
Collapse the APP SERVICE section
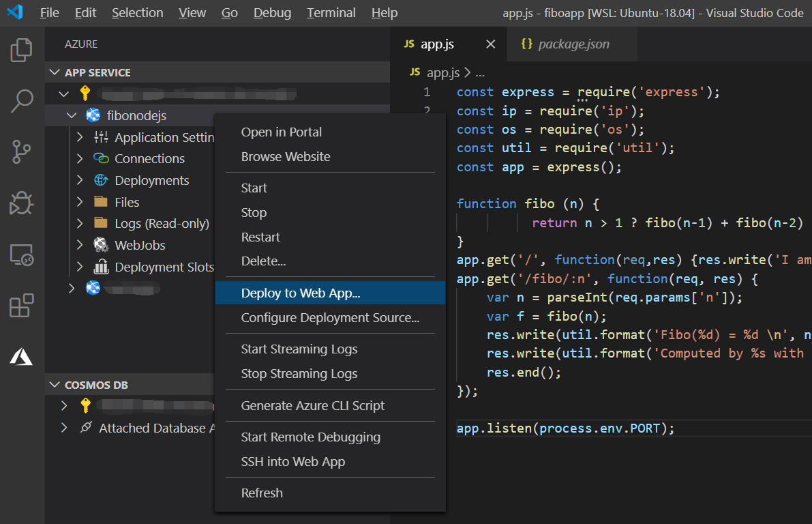pos(55,72)
